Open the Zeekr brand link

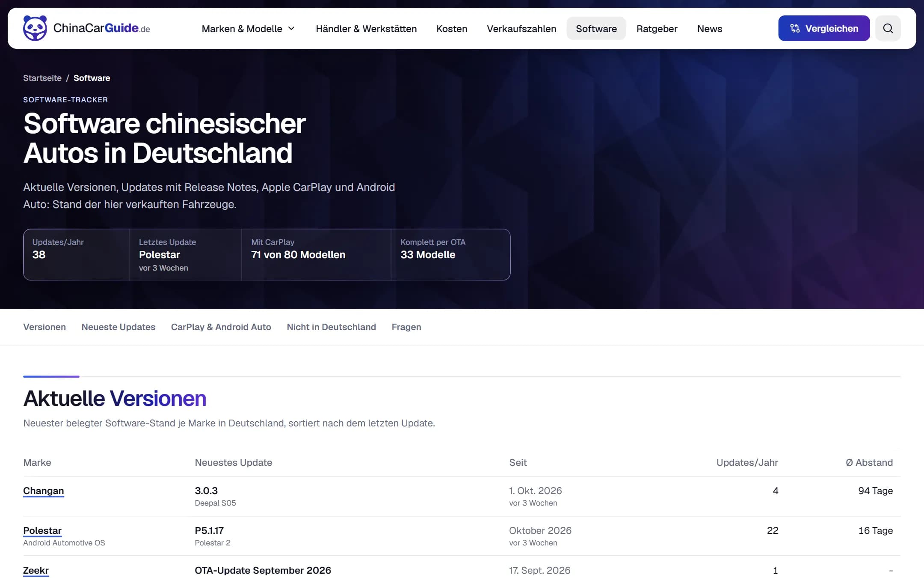coord(36,570)
